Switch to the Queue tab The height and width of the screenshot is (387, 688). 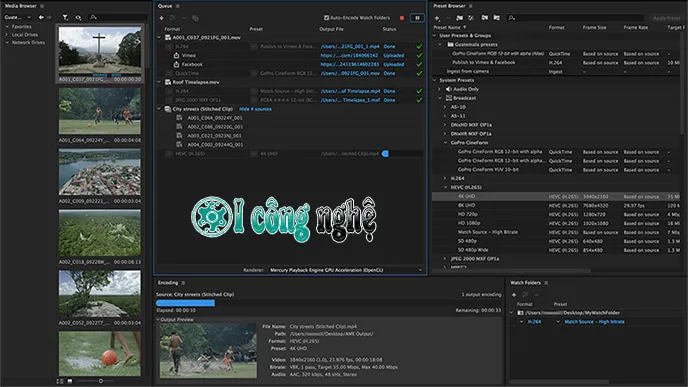(x=165, y=6)
